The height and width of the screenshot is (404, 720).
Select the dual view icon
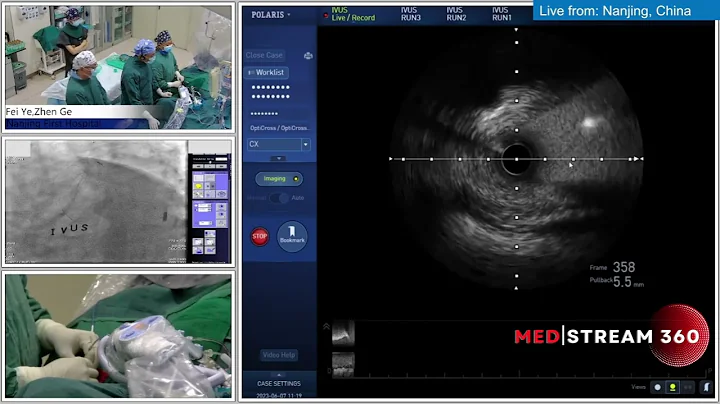[x=688, y=387]
